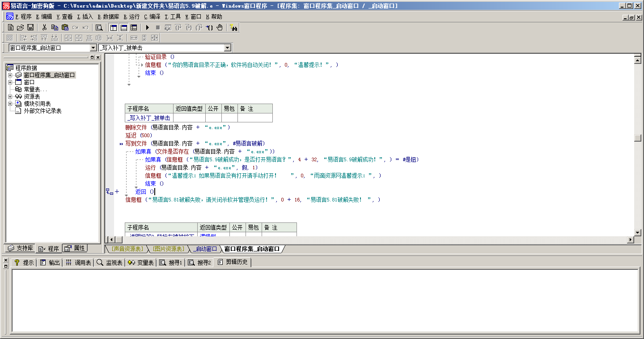644x339 pixels.
Task: Click the 返回 () code line
Action: (x=145, y=192)
